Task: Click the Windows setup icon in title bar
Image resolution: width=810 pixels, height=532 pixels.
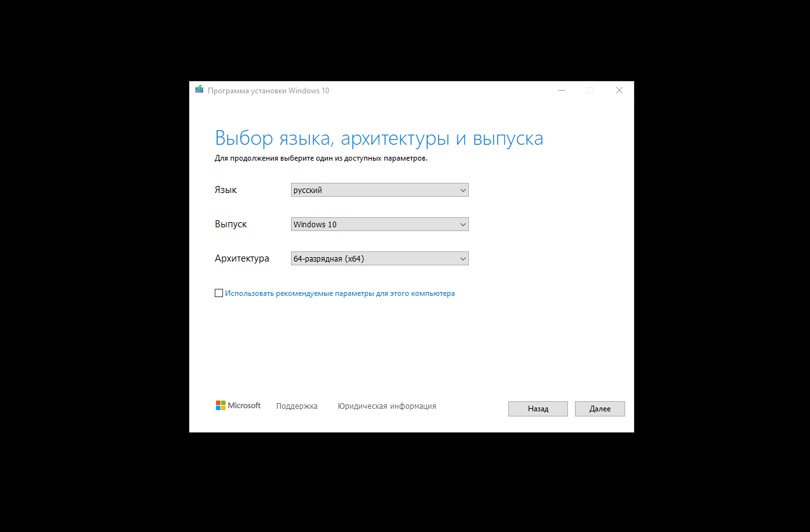Action: [199, 90]
